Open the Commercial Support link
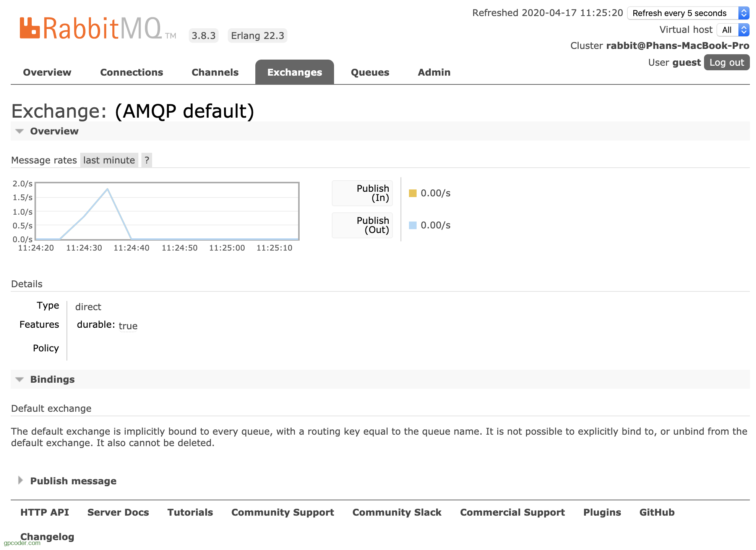 coord(512,512)
